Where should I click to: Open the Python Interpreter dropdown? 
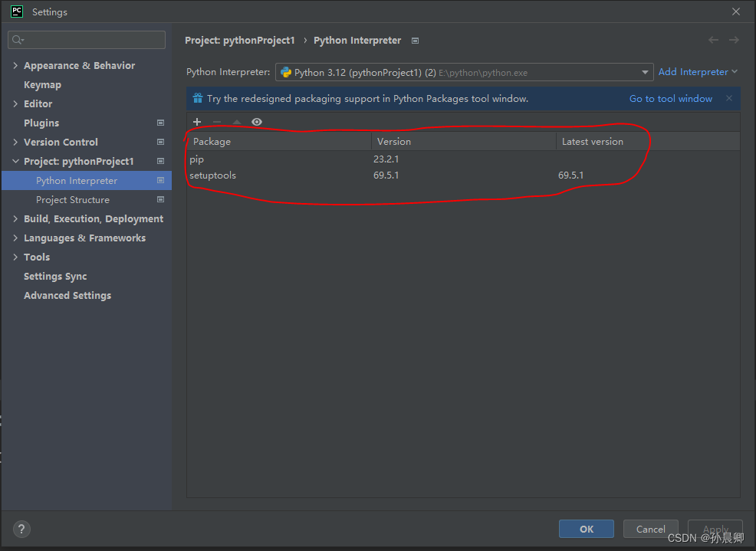[x=465, y=72]
